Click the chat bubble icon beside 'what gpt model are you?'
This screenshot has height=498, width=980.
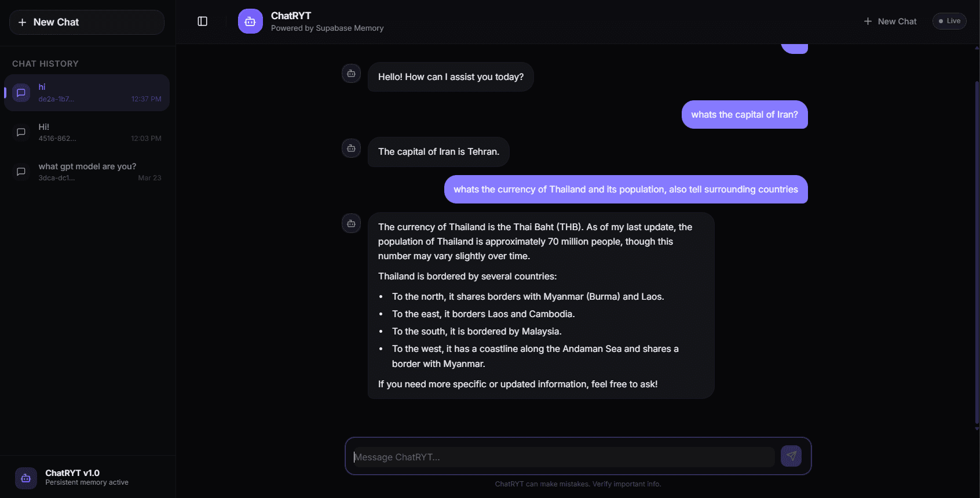click(x=21, y=172)
